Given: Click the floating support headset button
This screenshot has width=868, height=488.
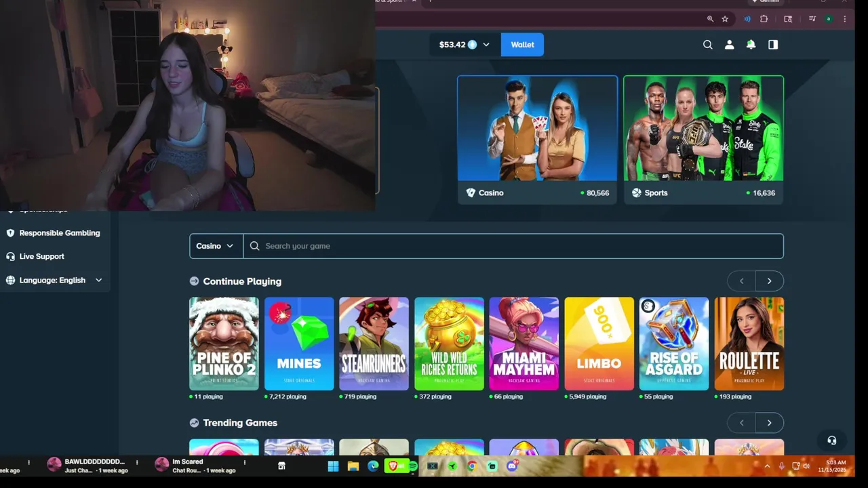Looking at the screenshot, I should [x=831, y=440].
